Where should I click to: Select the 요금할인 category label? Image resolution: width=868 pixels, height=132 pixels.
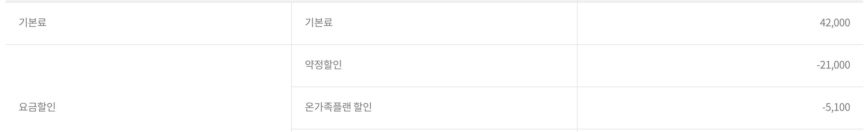click(x=37, y=107)
